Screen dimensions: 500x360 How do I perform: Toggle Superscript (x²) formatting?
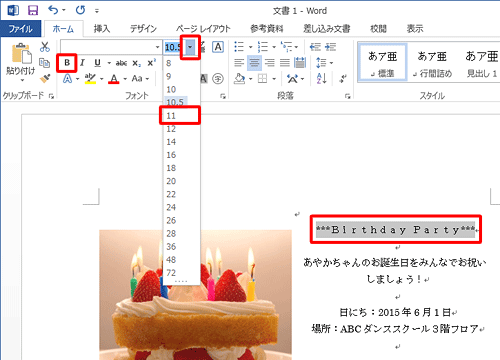[x=152, y=63]
